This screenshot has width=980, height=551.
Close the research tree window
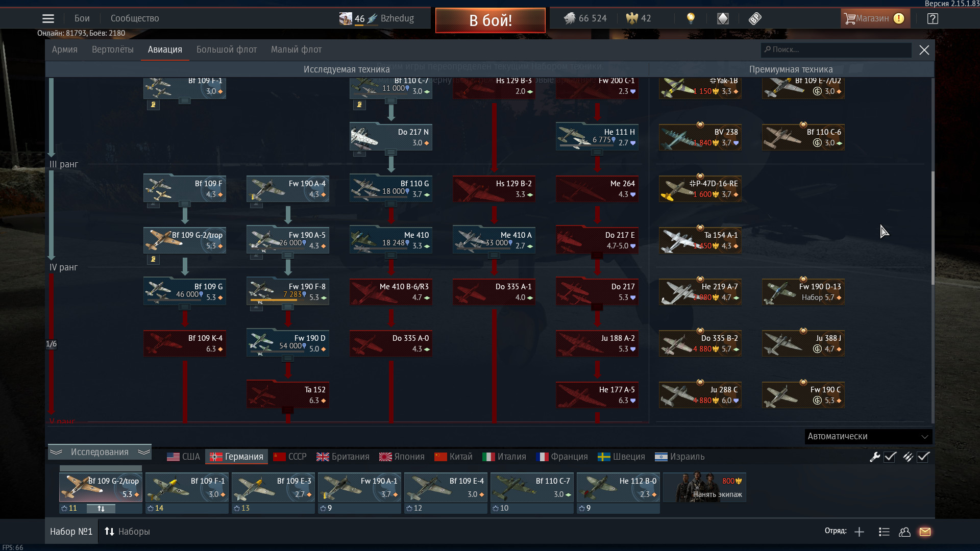[924, 50]
